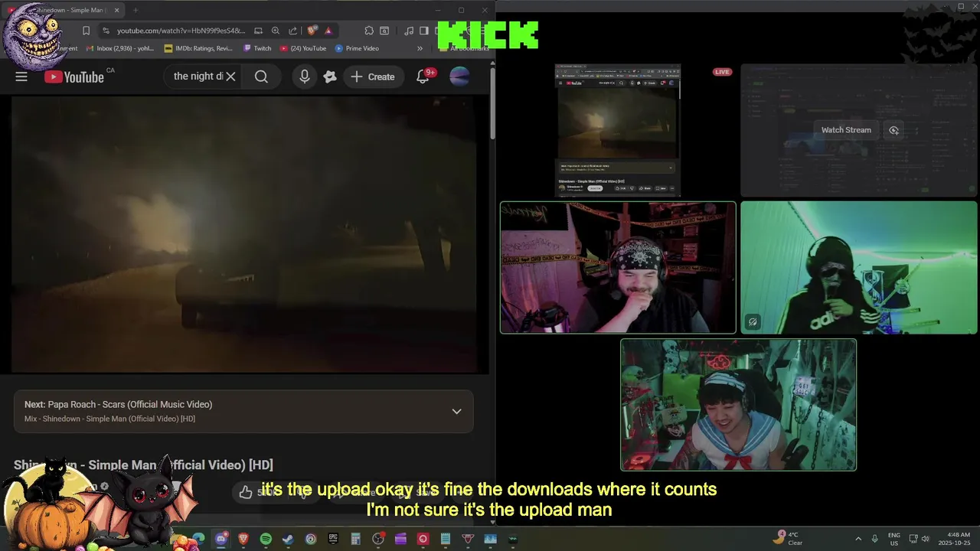This screenshot has width=980, height=551.
Task: Open the YouTube hamburger guide menu
Action: 21,77
